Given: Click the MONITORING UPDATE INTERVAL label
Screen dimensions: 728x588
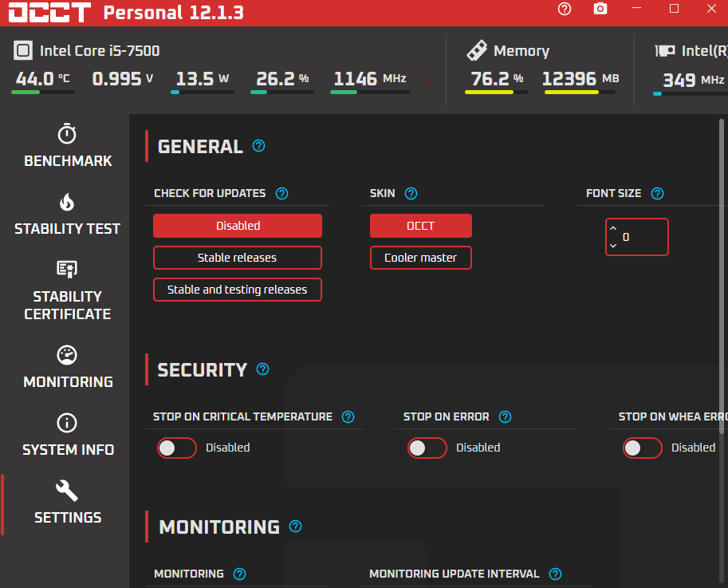Looking at the screenshot, I should click(x=455, y=574).
